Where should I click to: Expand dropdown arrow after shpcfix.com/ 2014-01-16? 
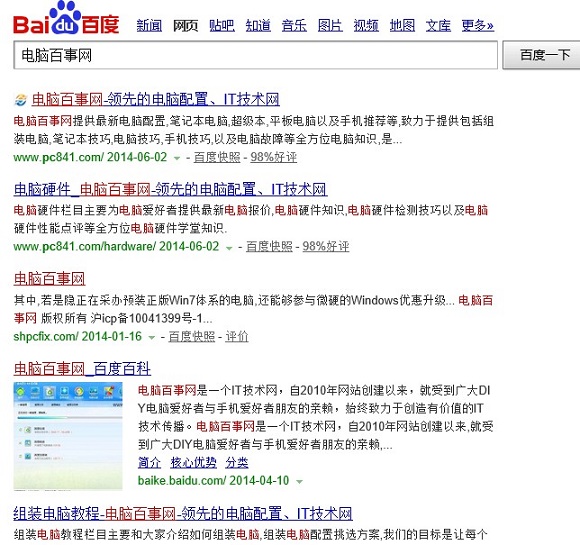pyautogui.click(x=152, y=337)
